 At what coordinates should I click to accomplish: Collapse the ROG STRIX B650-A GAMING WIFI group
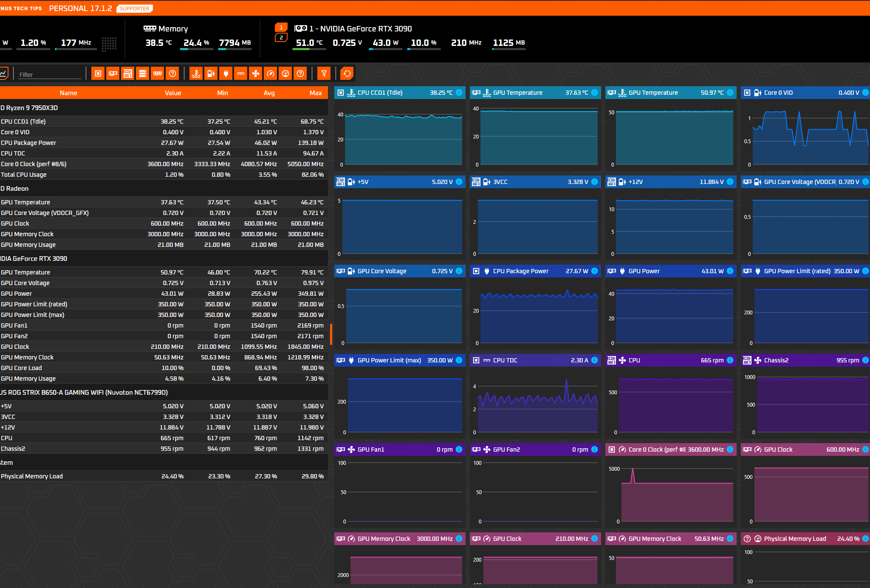pos(164,393)
